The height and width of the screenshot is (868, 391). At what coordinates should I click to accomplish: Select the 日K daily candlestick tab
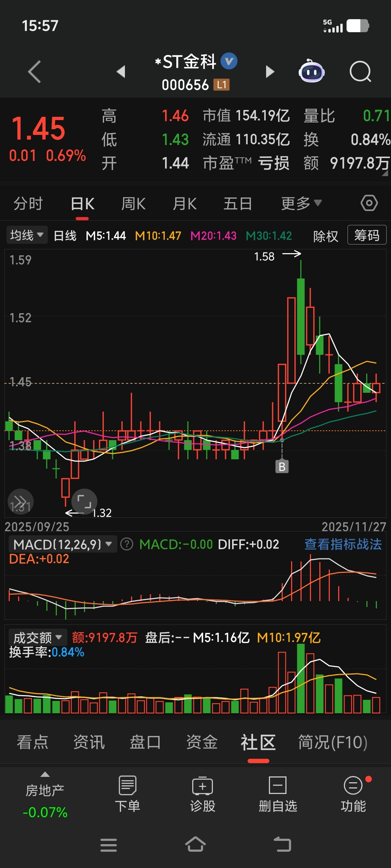(83, 203)
